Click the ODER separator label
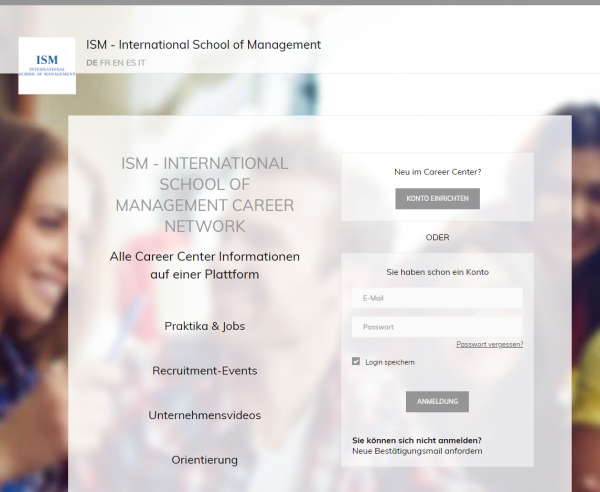Viewport: 600px width, 492px height. pyautogui.click(x=437, y=237)
